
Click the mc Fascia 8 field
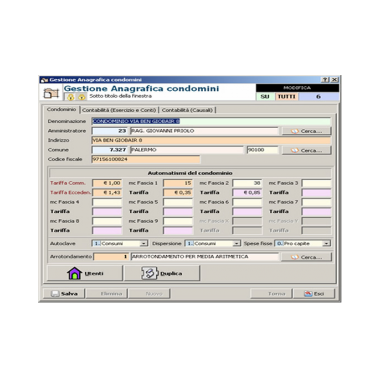(107, 221)
